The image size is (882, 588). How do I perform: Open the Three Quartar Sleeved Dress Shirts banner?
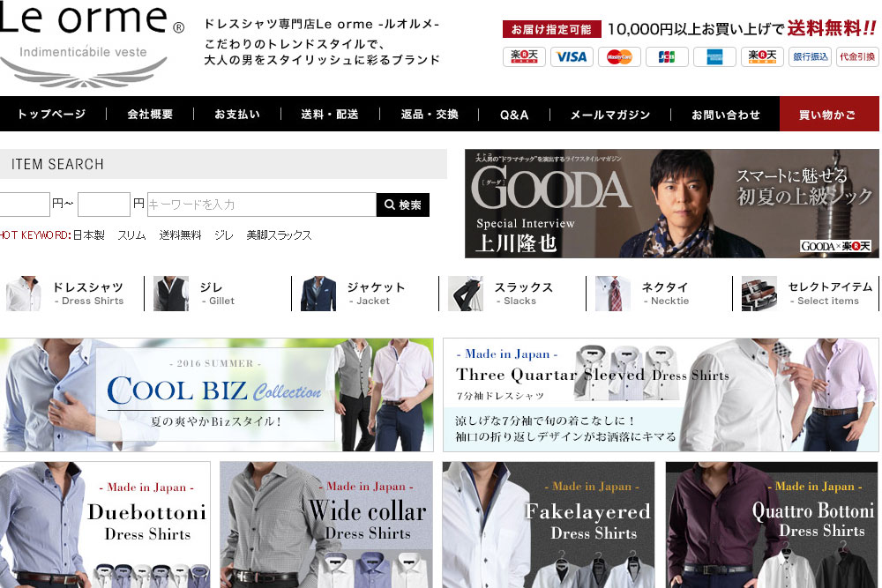point(661,395)
